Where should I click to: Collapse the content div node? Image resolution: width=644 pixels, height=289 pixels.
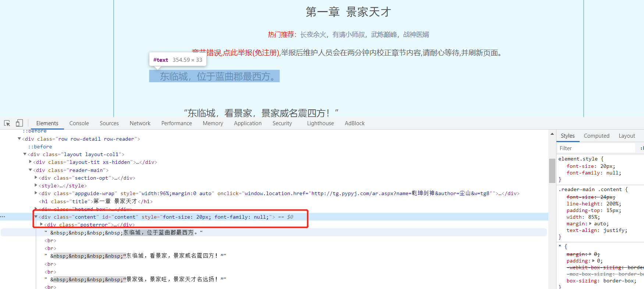tap(36, 217)
